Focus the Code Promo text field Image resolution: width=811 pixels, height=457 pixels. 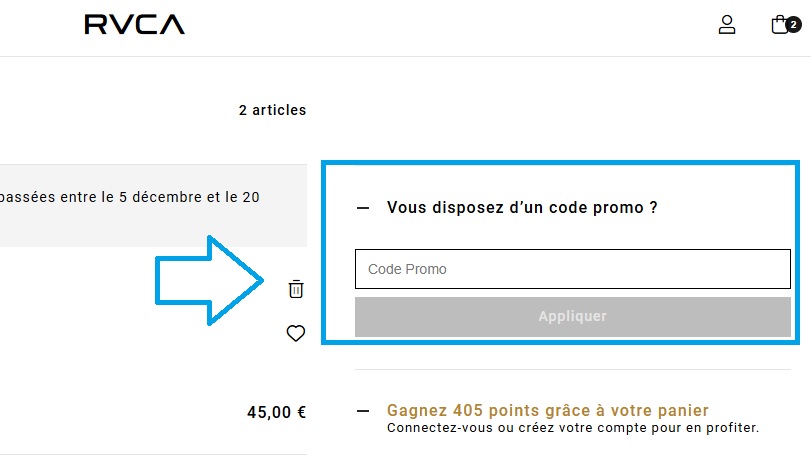coord(573,269)
